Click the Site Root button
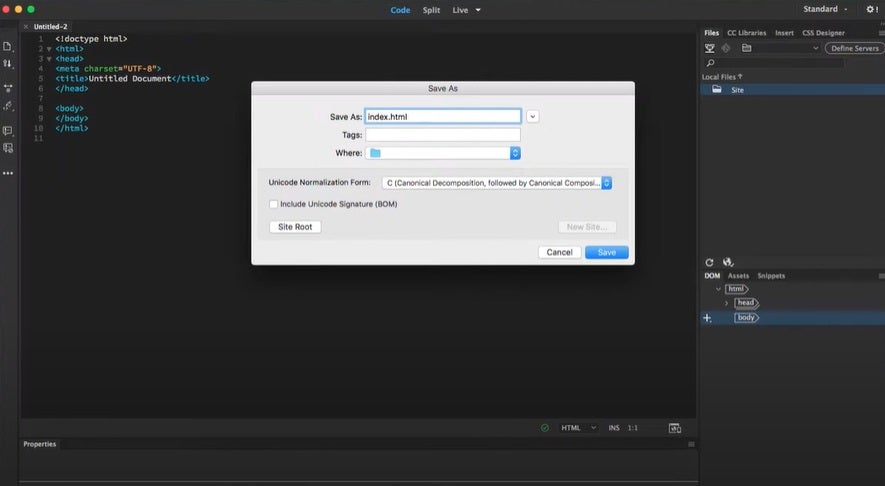This screenshot has width=885, height=486. click(295, 226)
